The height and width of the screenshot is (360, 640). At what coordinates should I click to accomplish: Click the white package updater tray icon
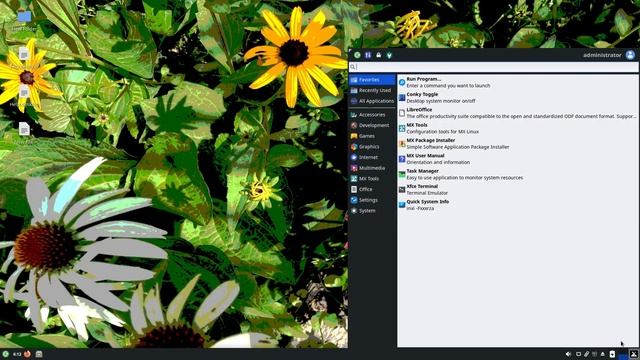tap(612, 354)
